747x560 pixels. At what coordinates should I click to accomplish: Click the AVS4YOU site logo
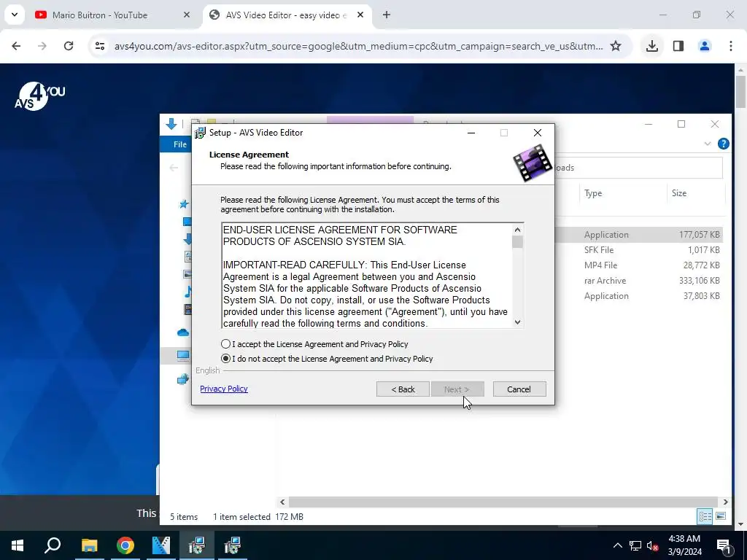(x=39, y=97)
